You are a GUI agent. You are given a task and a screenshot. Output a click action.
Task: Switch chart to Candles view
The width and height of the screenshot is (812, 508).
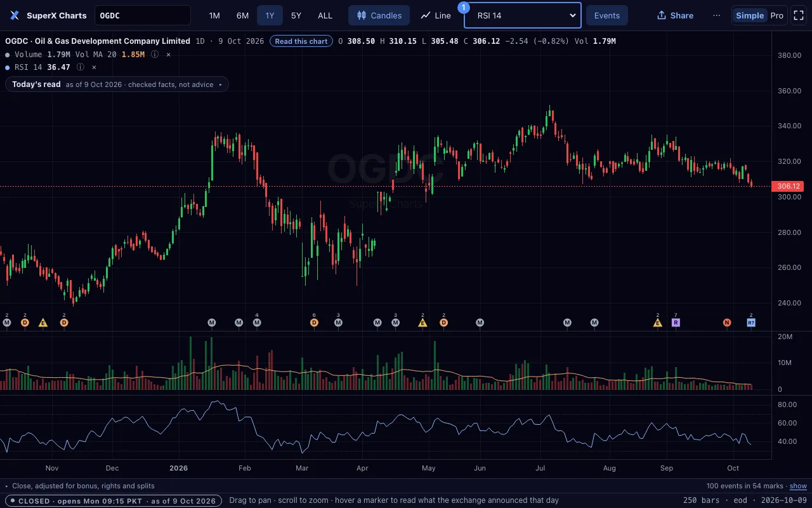coord(379,15)
